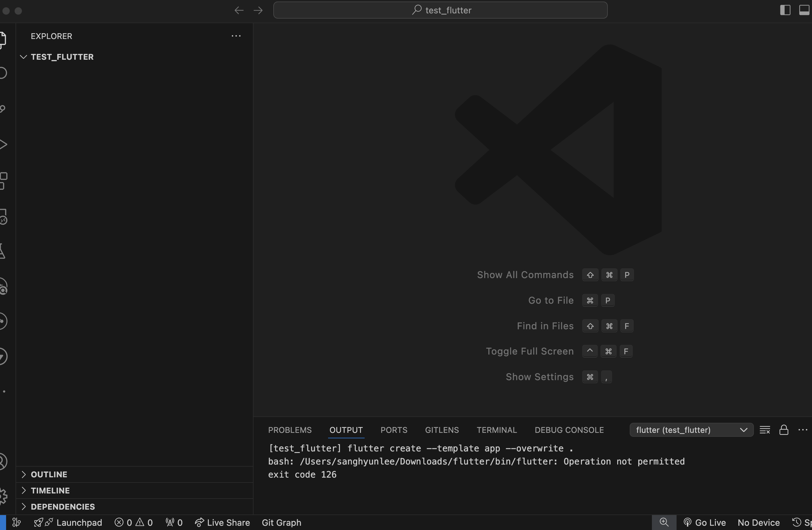Click the zoom magnifier status bar icon
This screenshot has height=530, width=812.
point(664,522)
